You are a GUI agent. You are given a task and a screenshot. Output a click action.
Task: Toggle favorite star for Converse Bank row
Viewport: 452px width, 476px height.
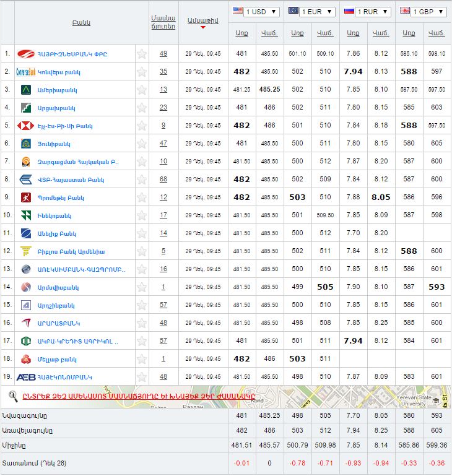pyautogui.click(x=142, y=72)
